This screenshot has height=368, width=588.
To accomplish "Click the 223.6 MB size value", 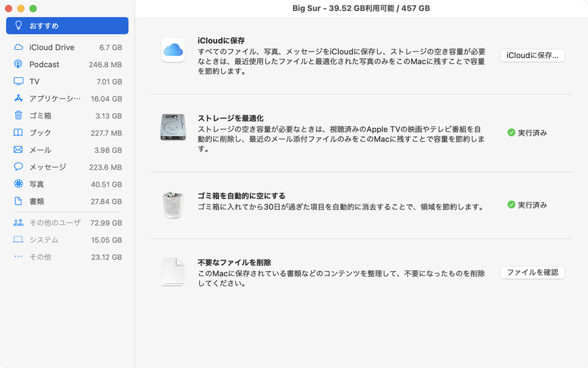I will (x=105, y=167).
